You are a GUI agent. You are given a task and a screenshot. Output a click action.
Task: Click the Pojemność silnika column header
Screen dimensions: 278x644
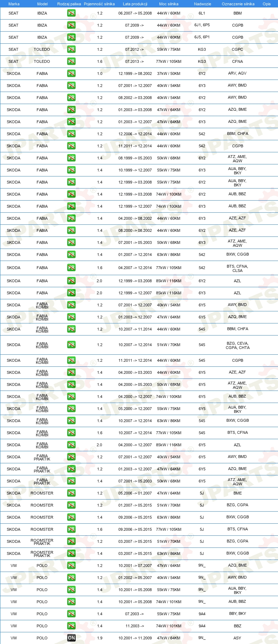click(x=99, y=4)
